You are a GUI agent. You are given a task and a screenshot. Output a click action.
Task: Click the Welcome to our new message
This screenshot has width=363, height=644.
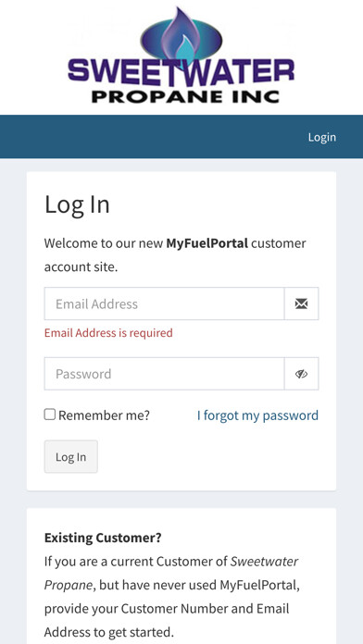click(175, 254)
